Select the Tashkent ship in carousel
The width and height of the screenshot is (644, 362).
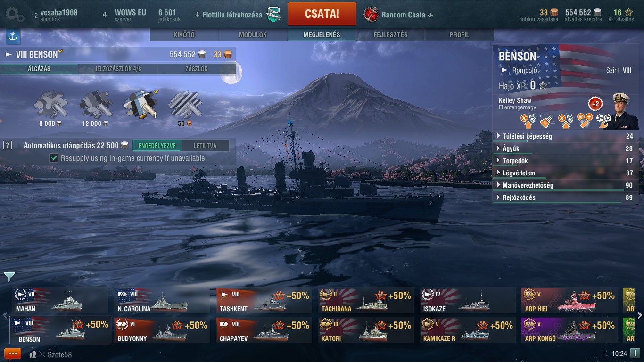point(264,301)
